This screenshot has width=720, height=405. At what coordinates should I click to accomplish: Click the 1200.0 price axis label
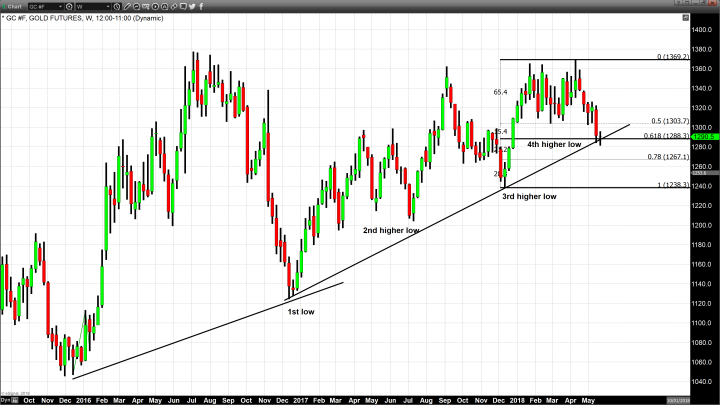[702, 225]
